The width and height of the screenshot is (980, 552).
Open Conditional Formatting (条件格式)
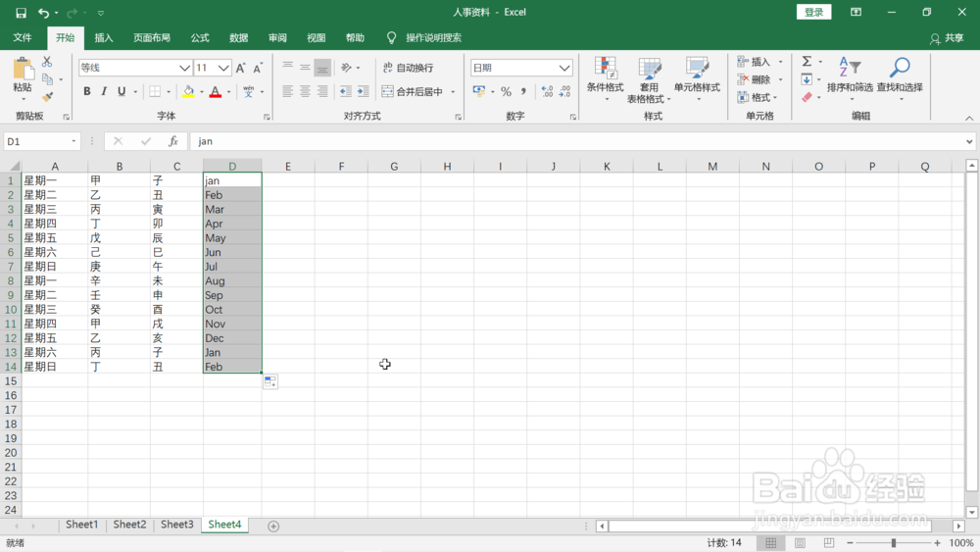(x=605, y=78)
